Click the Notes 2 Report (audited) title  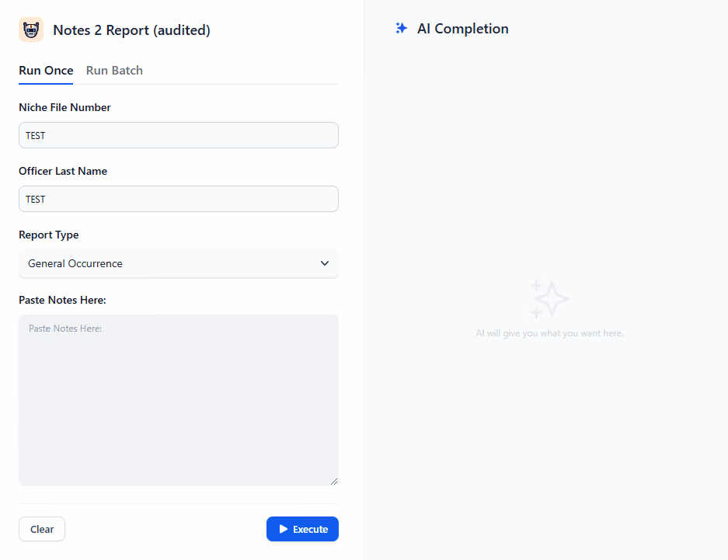(131, 30)
